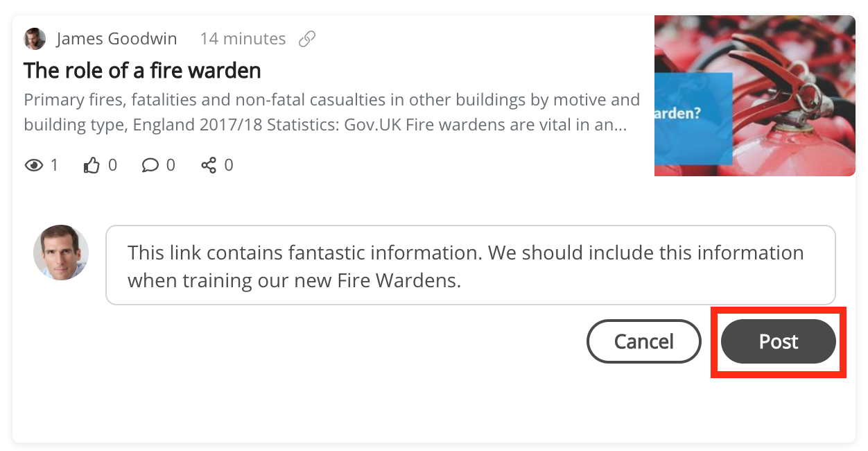Copy post link with chain icon
This screenshot has width=868, height=451.
(306, 39)
